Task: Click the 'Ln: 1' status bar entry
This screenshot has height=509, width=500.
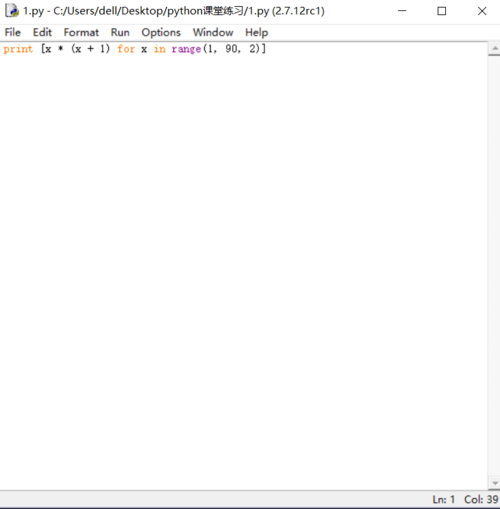Action: [x=443, y=499]
